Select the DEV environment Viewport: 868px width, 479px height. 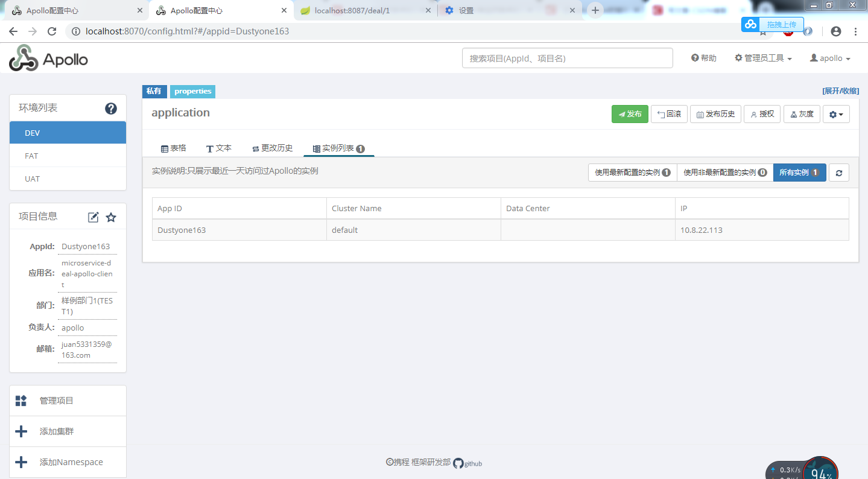click(68, 133)
